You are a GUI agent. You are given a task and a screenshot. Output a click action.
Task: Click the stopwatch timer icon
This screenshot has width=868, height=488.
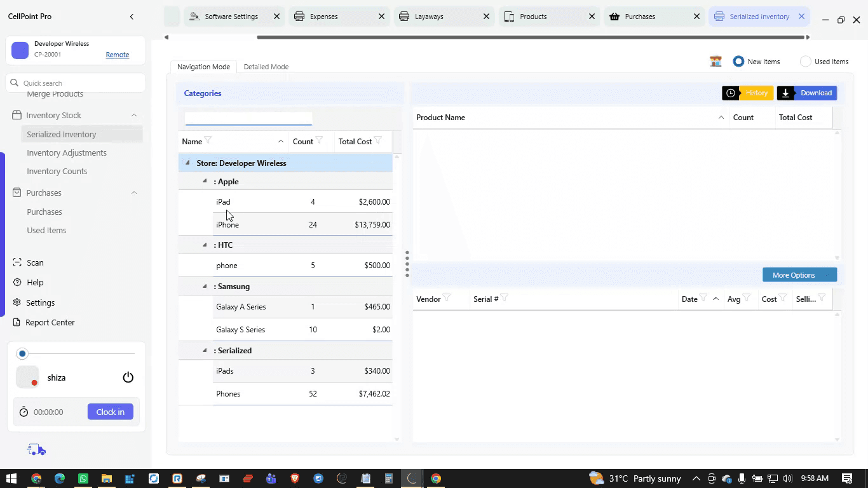click(24, 412)
